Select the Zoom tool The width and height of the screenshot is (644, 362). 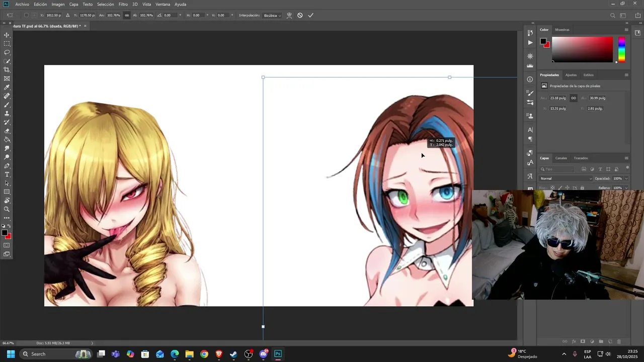click(x=7, y=209)
